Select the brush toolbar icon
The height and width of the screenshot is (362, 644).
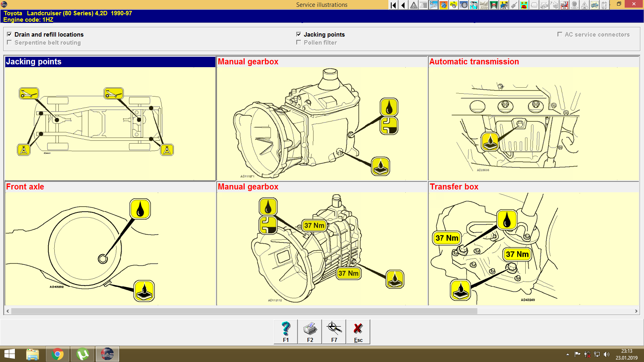[512, 5]
